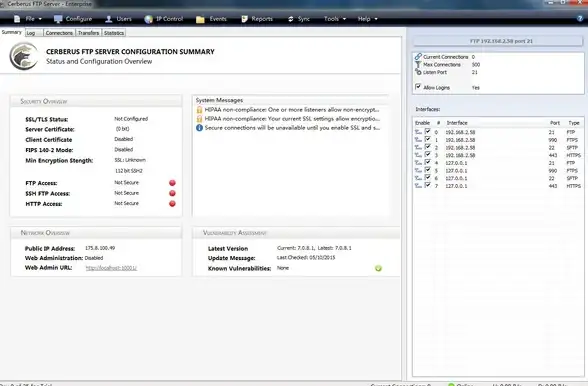Click the green Online status icon in status bar
Image resolution: width=588 pixels, height=386 pixels.
[451, 384]
